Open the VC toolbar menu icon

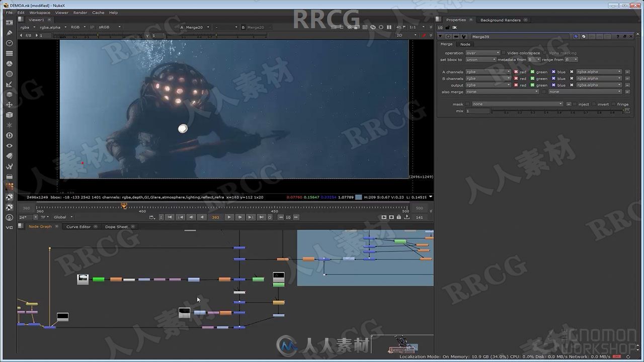tap(9, 228)
